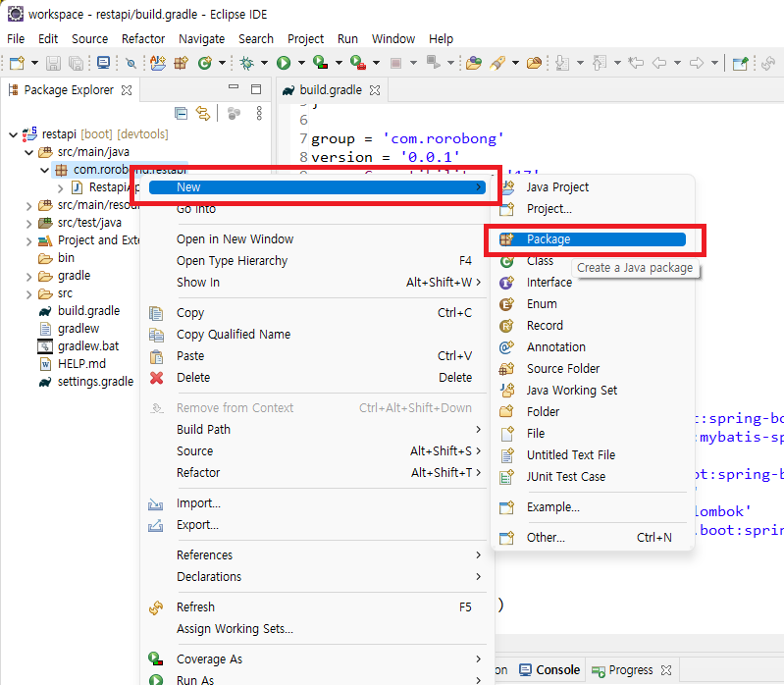Click the Back navigation arrow icon
Viewport: 784px width, 685px height.
659,63
